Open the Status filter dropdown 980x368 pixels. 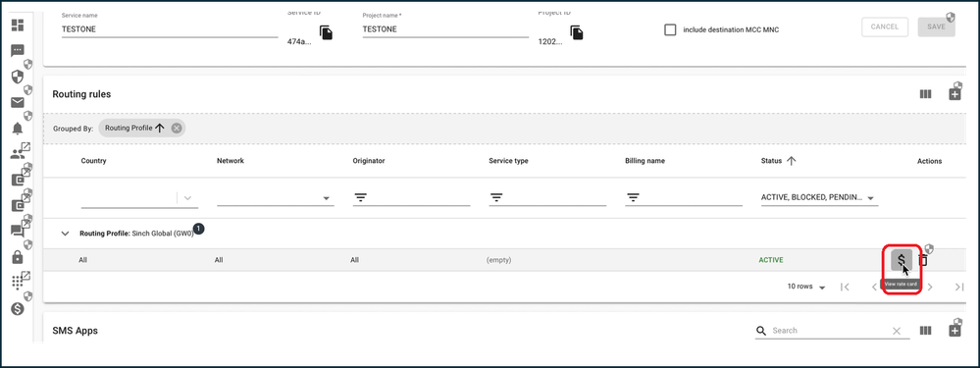817,198
